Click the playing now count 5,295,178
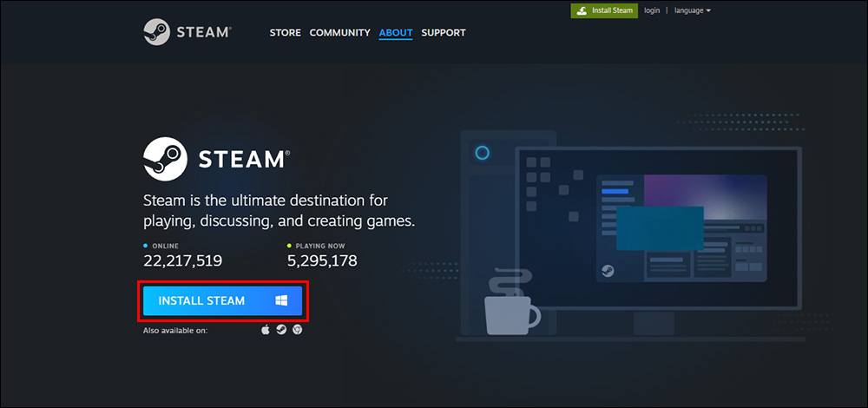 coord(322,260)
